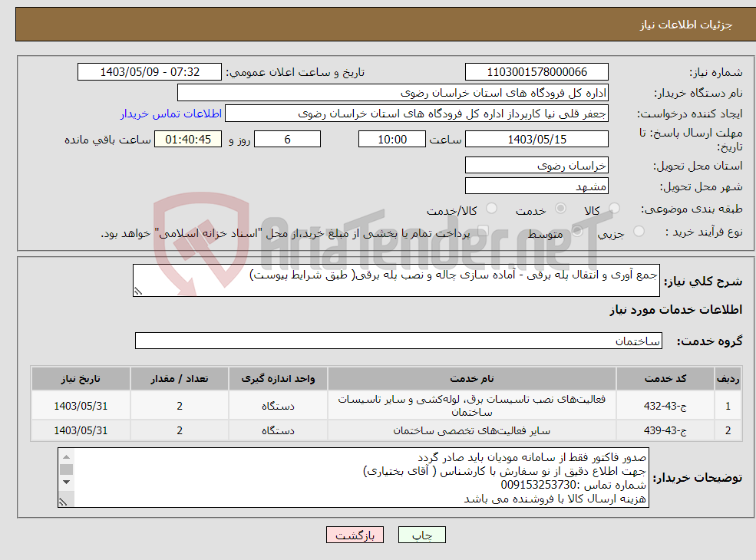Click the deadline date field 1403/05/15
This screenshot has height=560, width=756.
[x=536, y=140]
